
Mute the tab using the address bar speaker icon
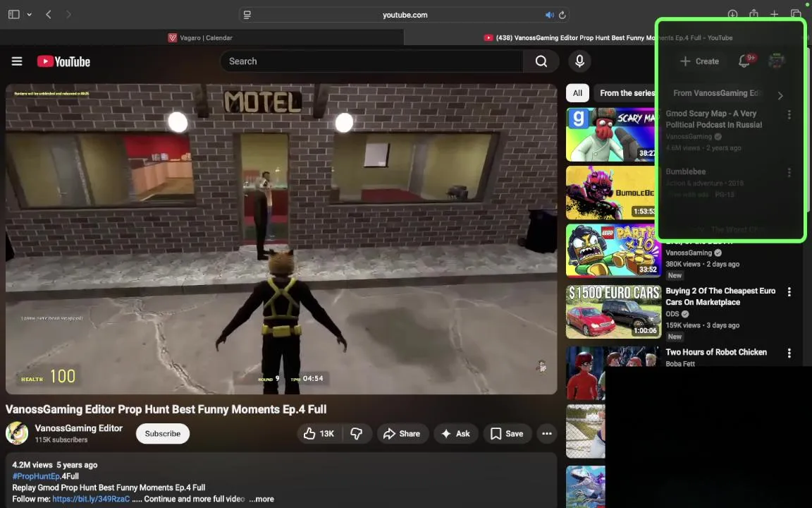point(549,15)
